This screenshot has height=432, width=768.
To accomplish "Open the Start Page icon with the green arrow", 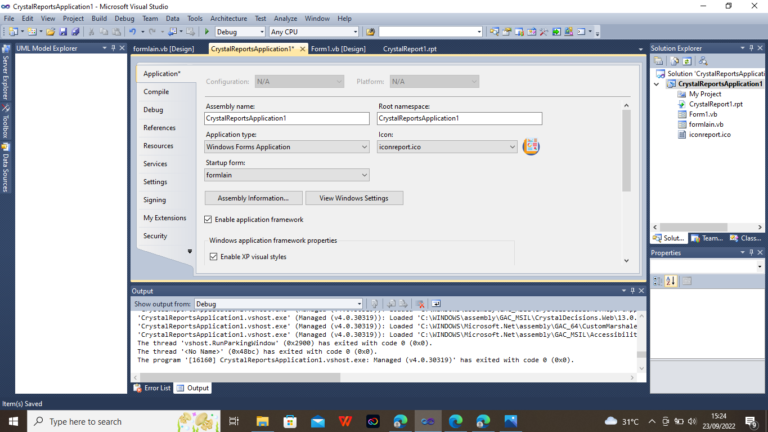I will click(556, 32).
